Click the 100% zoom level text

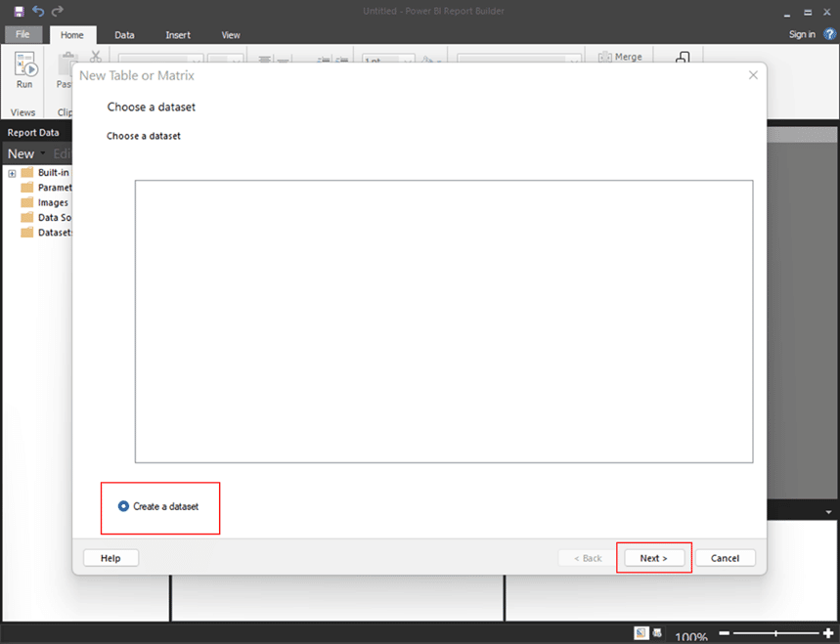coord(691,636)
